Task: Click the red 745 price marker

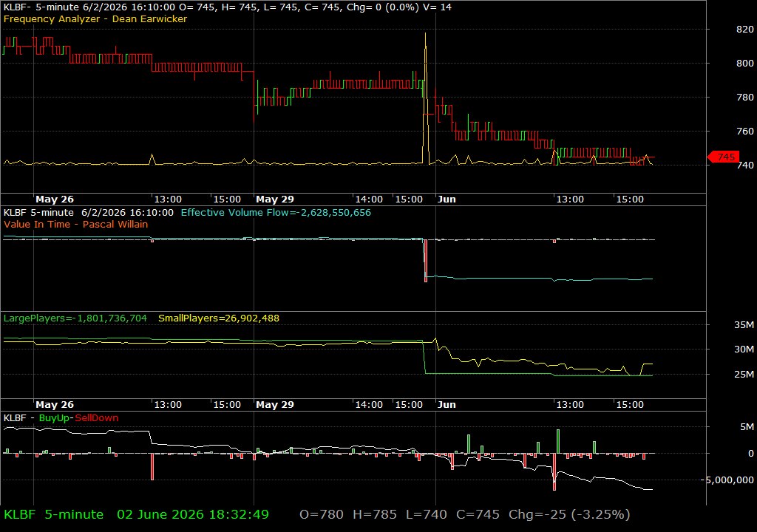Action: pyautogui.click(x=723, y=157)
